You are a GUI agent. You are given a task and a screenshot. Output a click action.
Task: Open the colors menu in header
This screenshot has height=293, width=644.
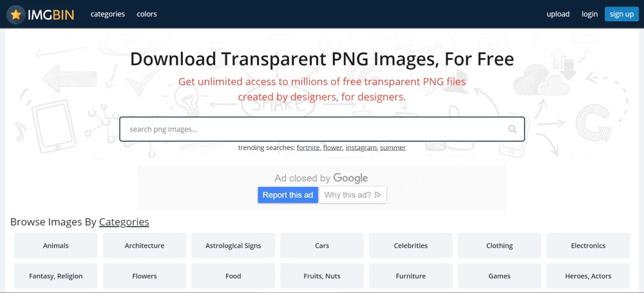coord(147,14)
